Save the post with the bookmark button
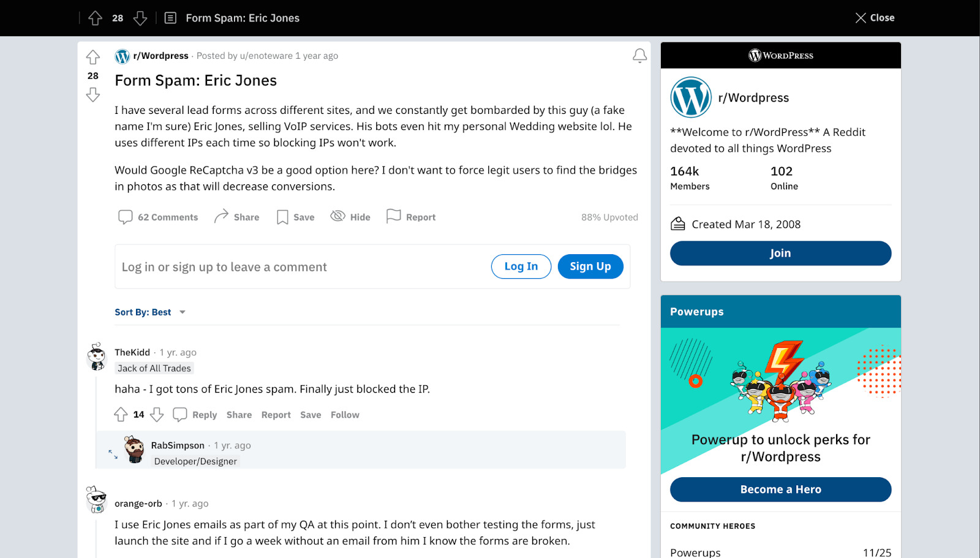This screenshot has height=558, width=980. (295, 217)
